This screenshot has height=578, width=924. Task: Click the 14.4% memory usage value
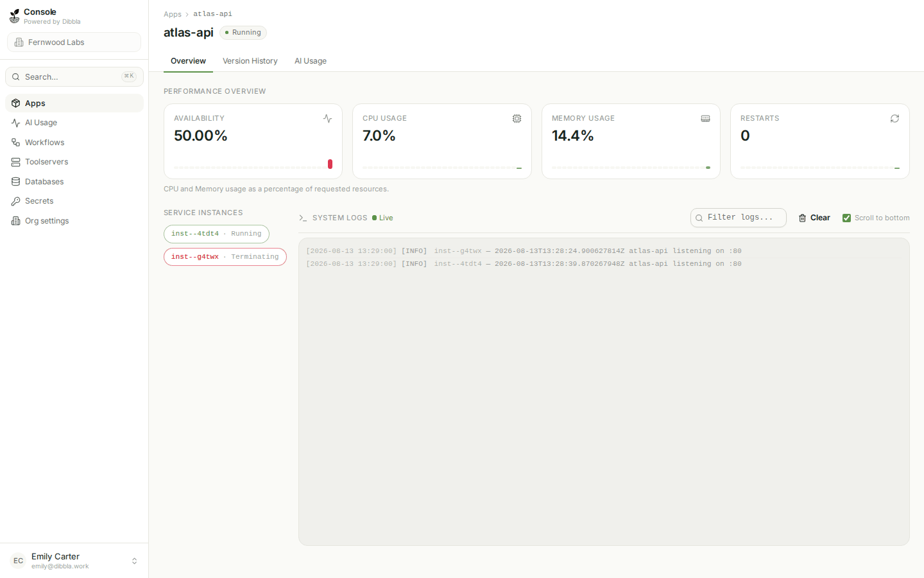573,136
